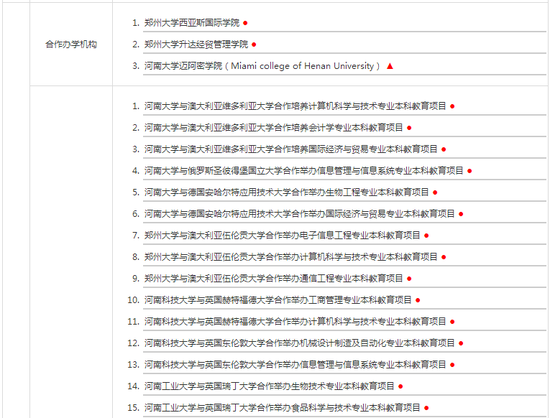Click red dot after 郑州大学西亚斯国际学院

245,23
